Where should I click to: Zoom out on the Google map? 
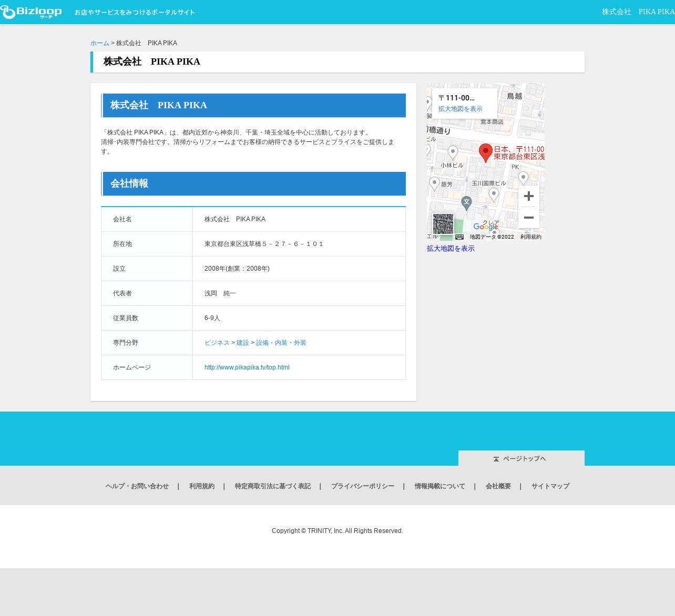[529, 218]
